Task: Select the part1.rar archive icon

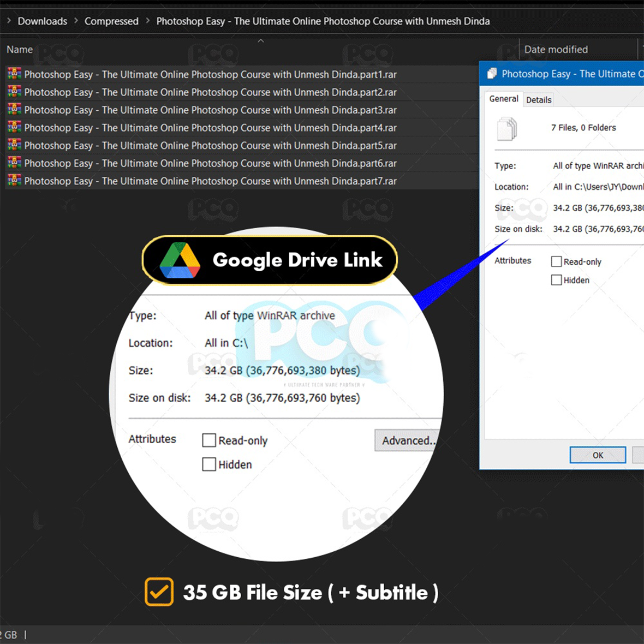Action: pyautogui.click(x=14, y=74)
